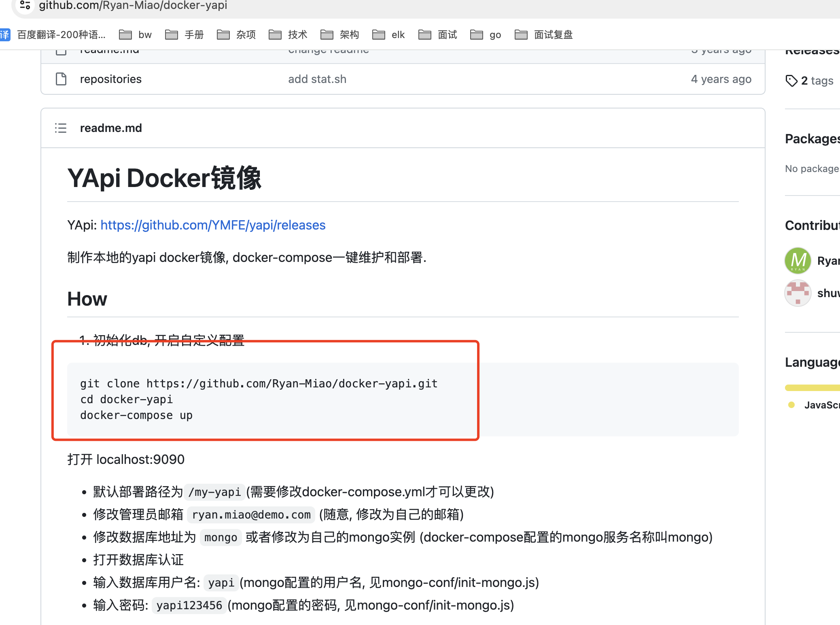Click the green Ryan contributor avatar
Screen dimensions: 840x625
pos(798,260)
